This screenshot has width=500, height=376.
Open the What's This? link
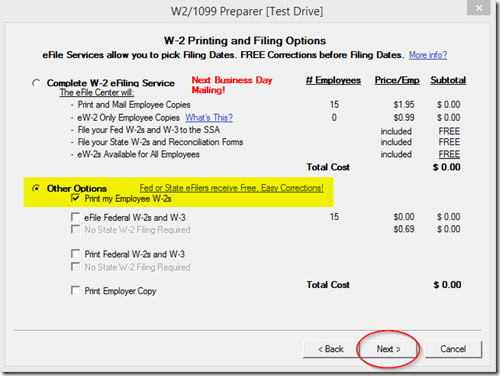point(209,118)
